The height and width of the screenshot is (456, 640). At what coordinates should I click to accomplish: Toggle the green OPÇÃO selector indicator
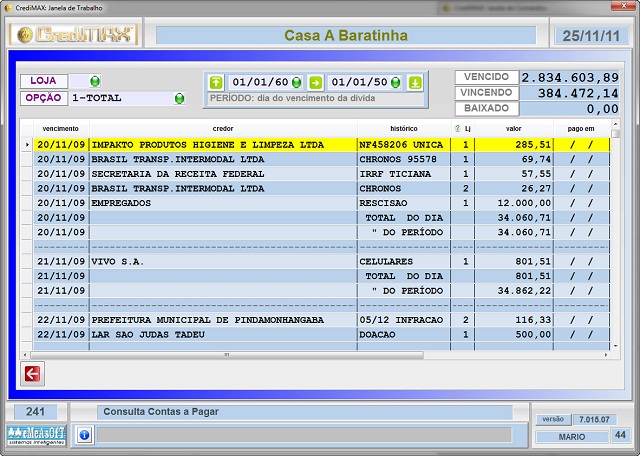(180, 99)
